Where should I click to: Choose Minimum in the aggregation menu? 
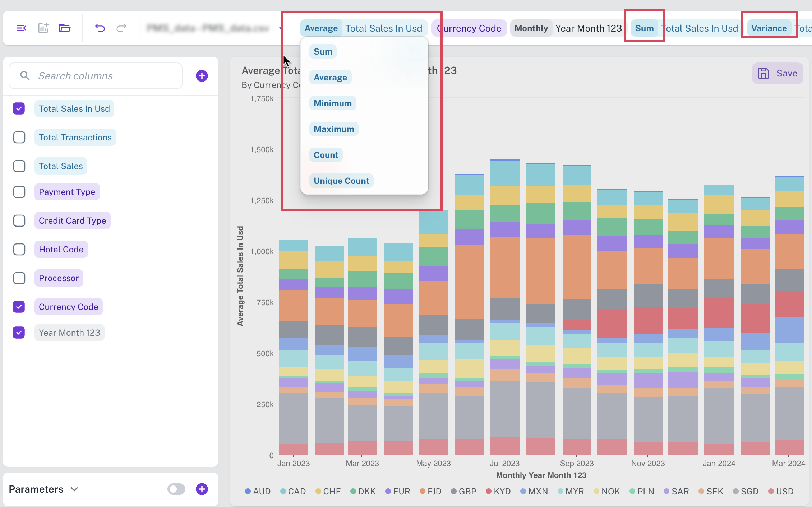(333, 103)
